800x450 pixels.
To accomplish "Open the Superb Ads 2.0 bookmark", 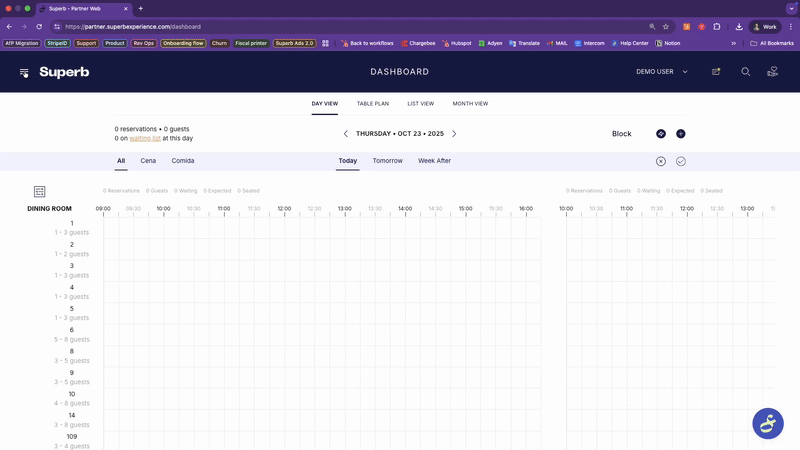I will coord(294,43).
